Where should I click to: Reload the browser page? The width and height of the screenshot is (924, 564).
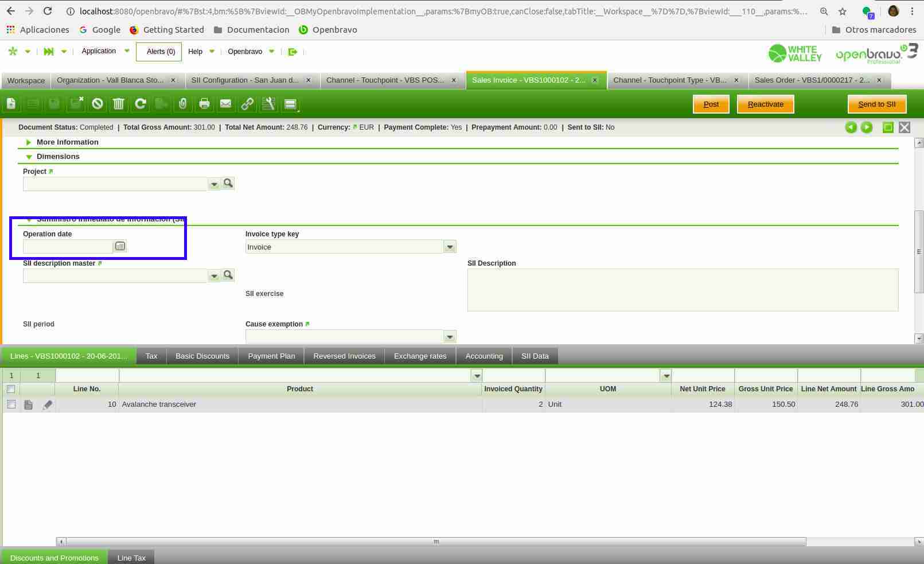pos(48,11)
